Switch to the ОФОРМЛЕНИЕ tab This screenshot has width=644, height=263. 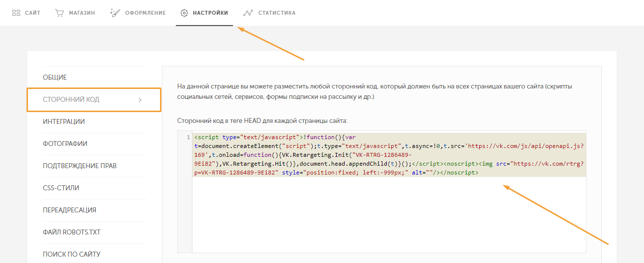[x=138, y=13]
